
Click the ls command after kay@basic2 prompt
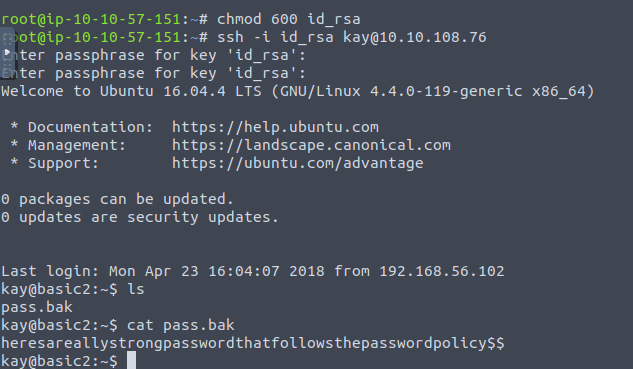tap(136, 289)
